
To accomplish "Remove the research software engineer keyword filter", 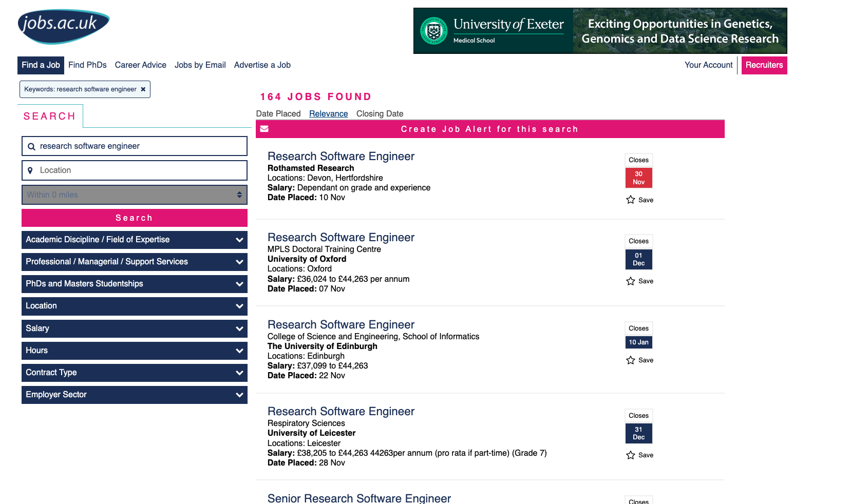I will click(x=143, y=89).
